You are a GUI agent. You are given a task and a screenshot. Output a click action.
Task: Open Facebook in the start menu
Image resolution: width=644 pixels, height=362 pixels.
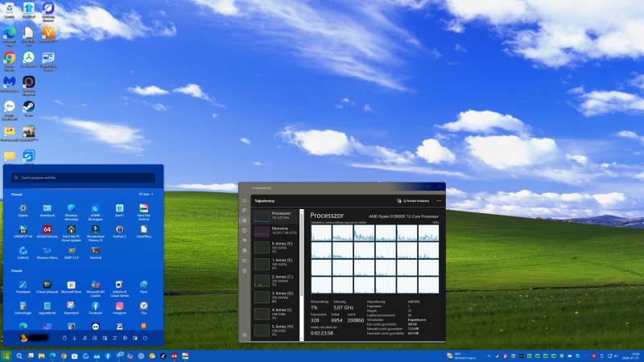[95, 308]
